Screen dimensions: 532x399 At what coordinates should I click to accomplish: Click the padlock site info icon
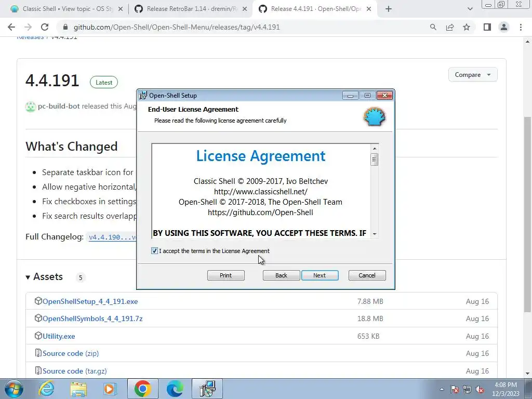pyautogui.click(x=66, y=27)
